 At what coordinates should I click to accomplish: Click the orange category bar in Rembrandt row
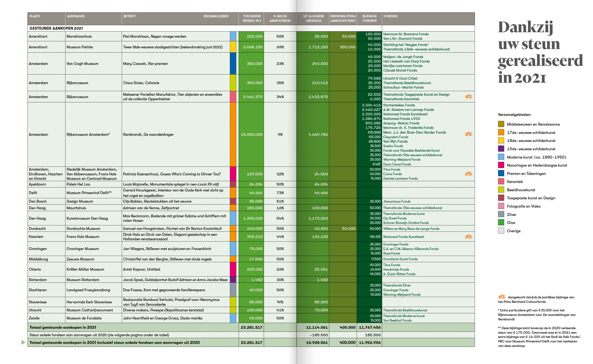pos(233,134)
